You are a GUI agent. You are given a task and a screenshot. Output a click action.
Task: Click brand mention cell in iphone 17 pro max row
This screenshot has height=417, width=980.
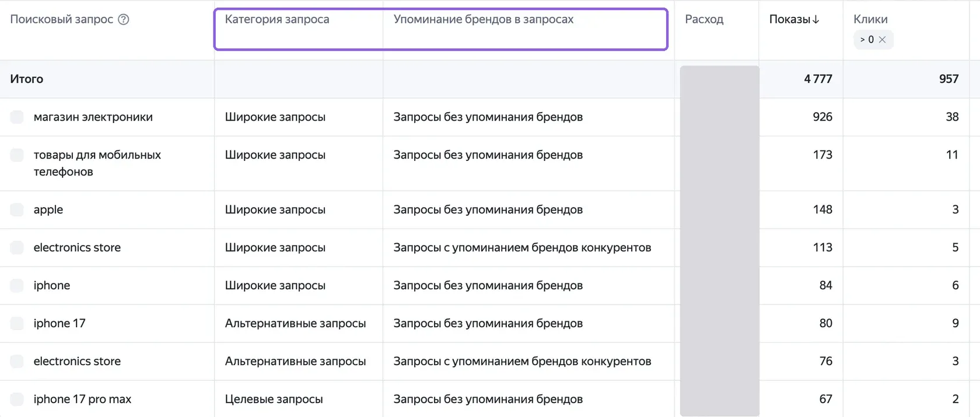pos(488,399)
